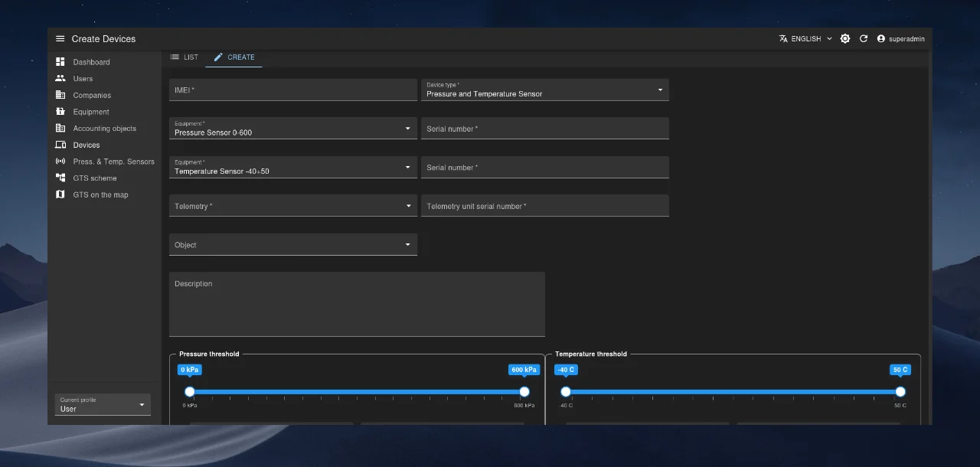Click the IMEI input field

tap(292, 90)
